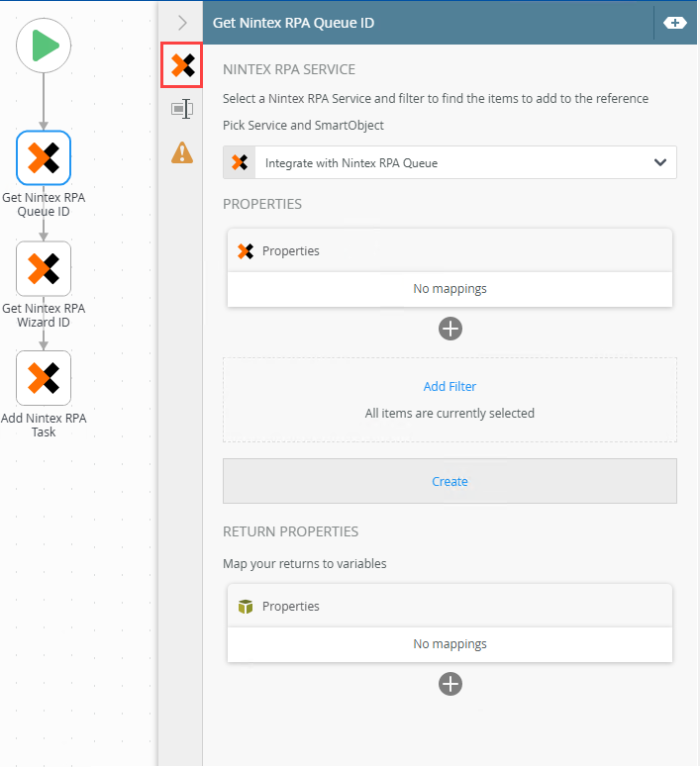The width and height of the screenshot is (700, 767).
Task: Click the Nintex icon beside input Properties header
Action: (x=247, y=251)
